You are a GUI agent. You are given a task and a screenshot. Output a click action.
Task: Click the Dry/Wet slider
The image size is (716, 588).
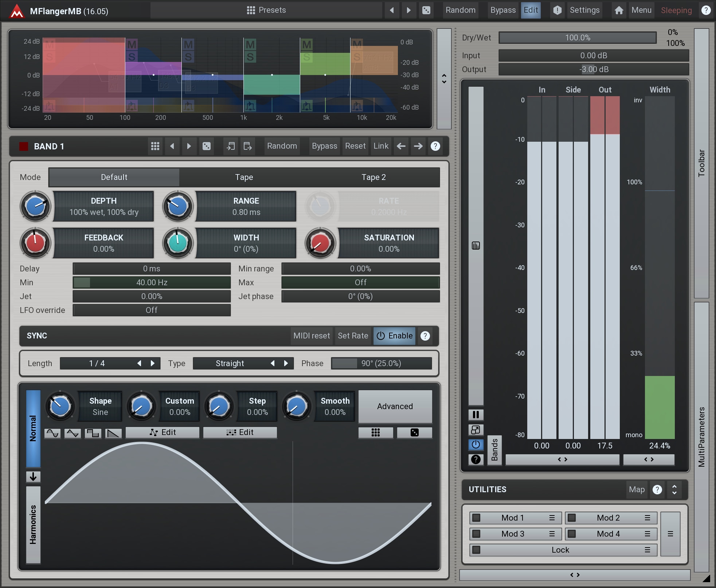point(578,38)
